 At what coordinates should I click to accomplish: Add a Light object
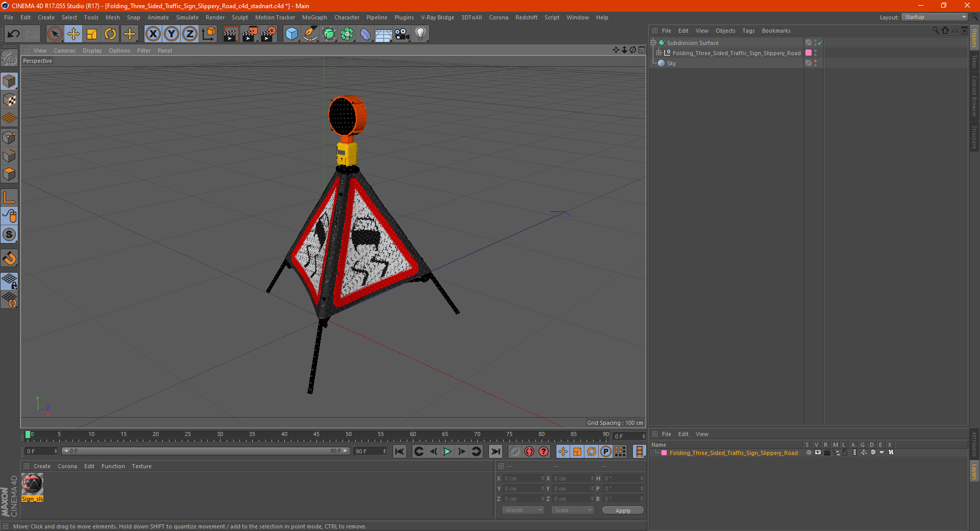click(420, 34)
